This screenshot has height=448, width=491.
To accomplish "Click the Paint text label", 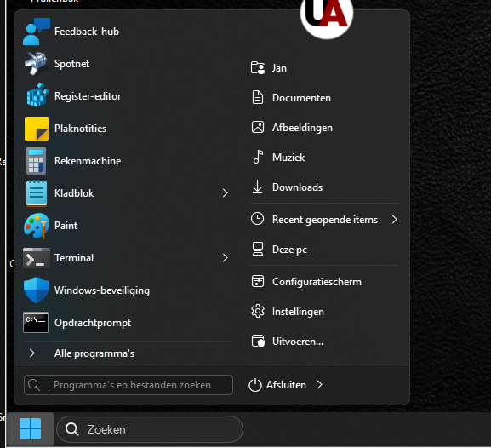I will pos(66,226).
